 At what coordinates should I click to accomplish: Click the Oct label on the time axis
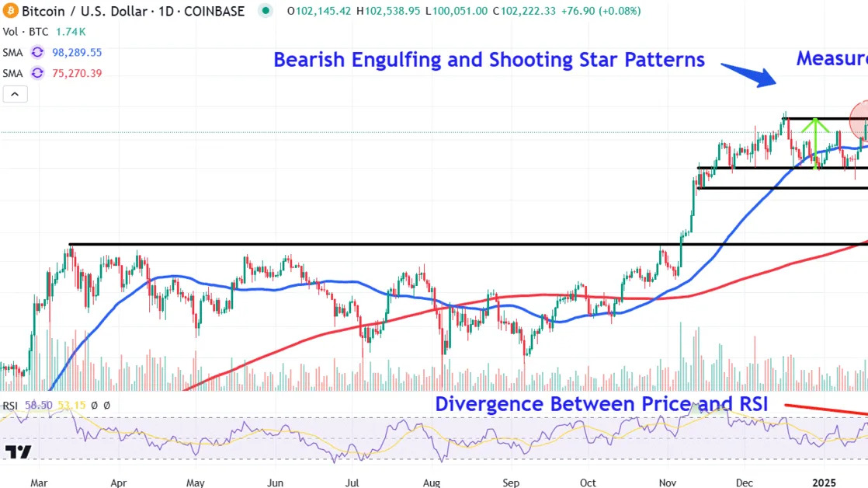pos(588,483)
